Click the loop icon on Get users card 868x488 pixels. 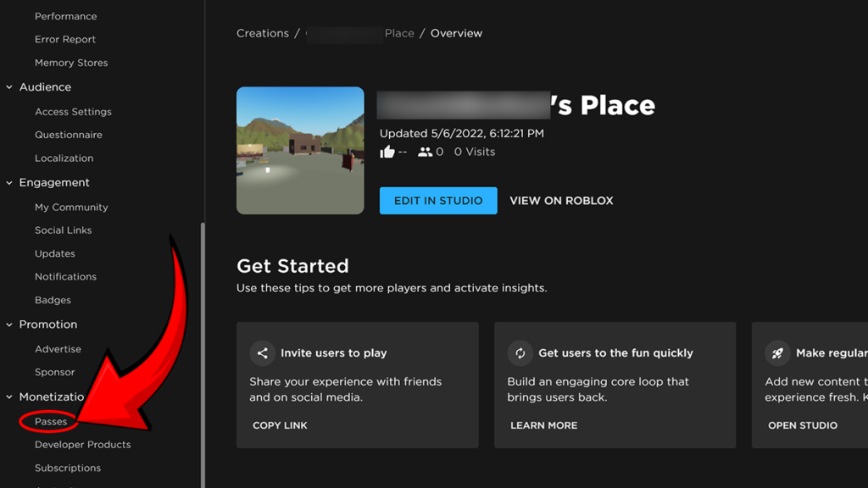[520, 352]
